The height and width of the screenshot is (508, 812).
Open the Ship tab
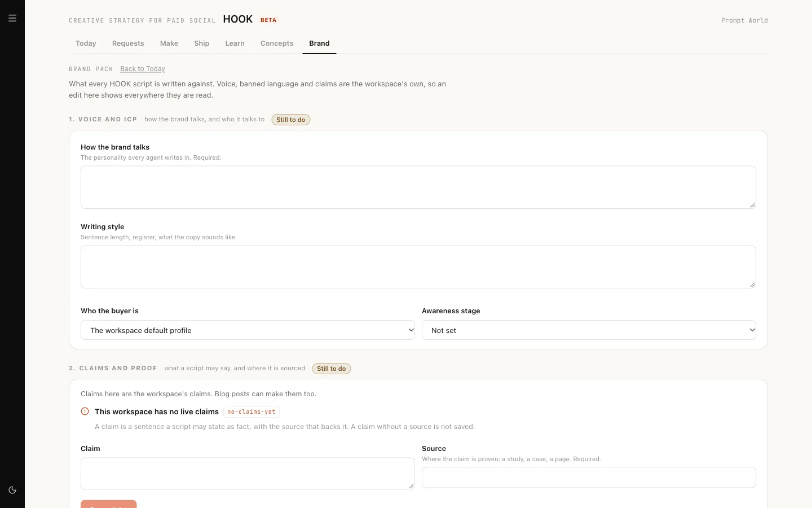tap(202, 43)
